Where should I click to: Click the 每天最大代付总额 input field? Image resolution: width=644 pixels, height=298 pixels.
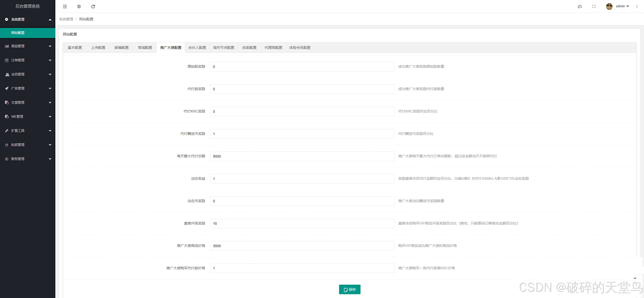pos(302,156)
